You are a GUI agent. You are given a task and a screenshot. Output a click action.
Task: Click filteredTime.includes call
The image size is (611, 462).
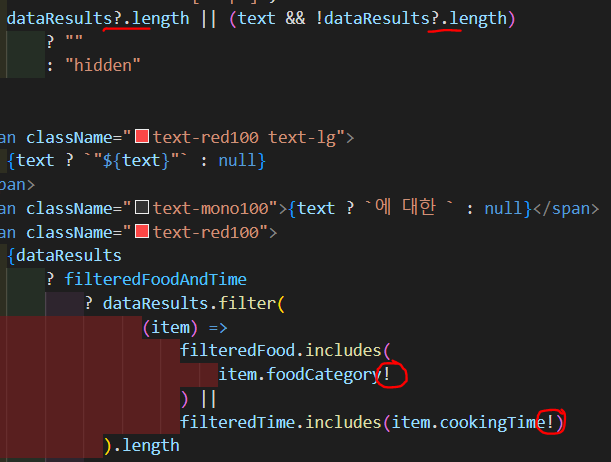(x=280, y=422)
